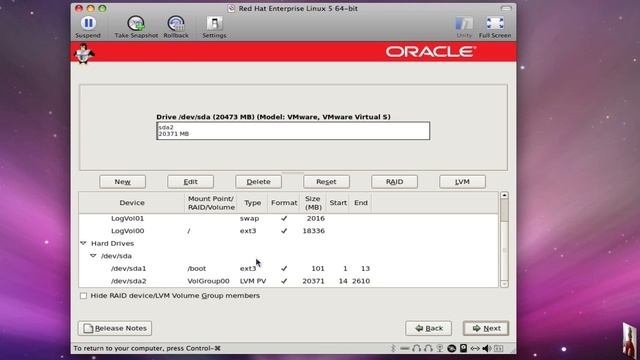The image size is (640, 360).
Task: Click the Type column header
Action: click(252, 203)
